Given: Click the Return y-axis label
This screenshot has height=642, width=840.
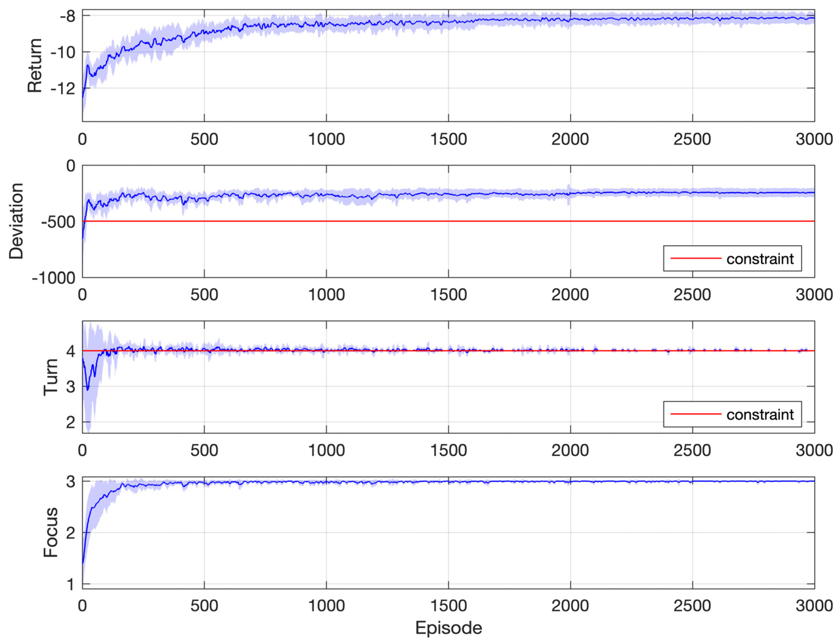Looking at the screenshot, I should point(35,65).
